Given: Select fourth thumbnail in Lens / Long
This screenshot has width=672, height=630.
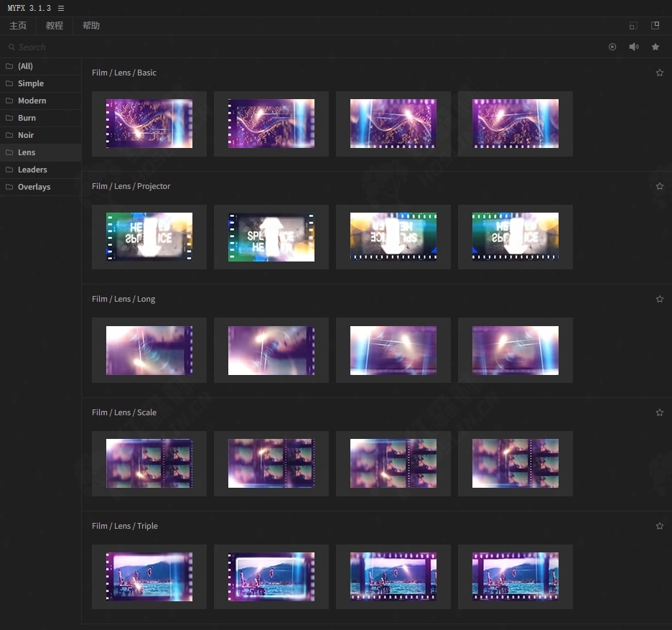Looking at the screenshot, I should click(x=515, y=350).
